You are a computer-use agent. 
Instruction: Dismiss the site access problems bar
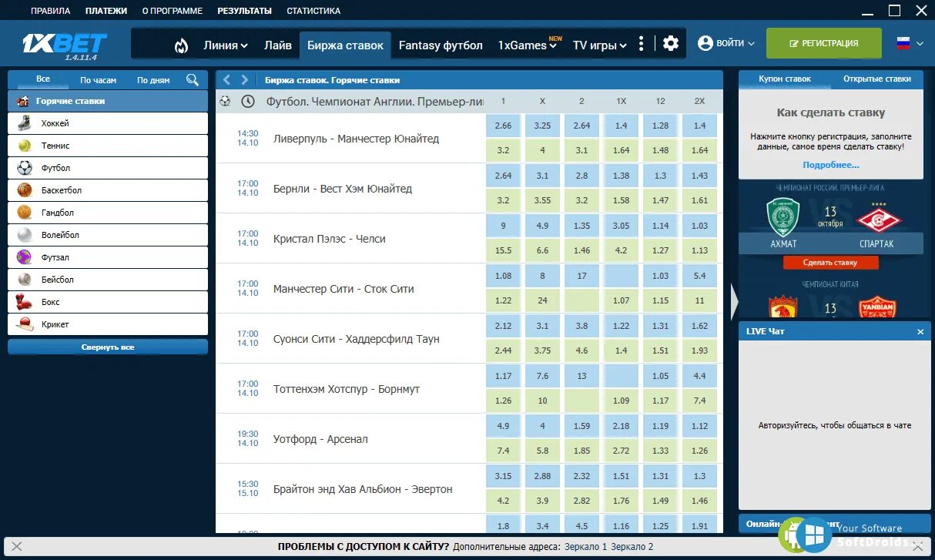click(16, 546)
